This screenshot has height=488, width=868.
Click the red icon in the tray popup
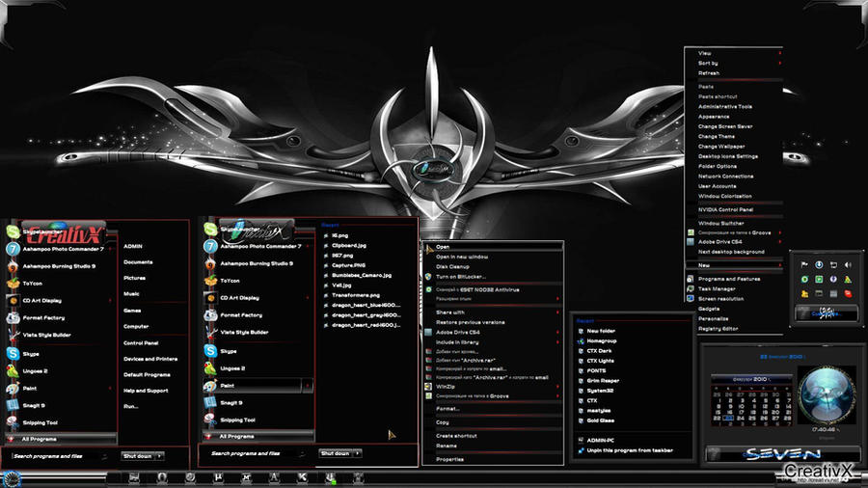[848, 294]
